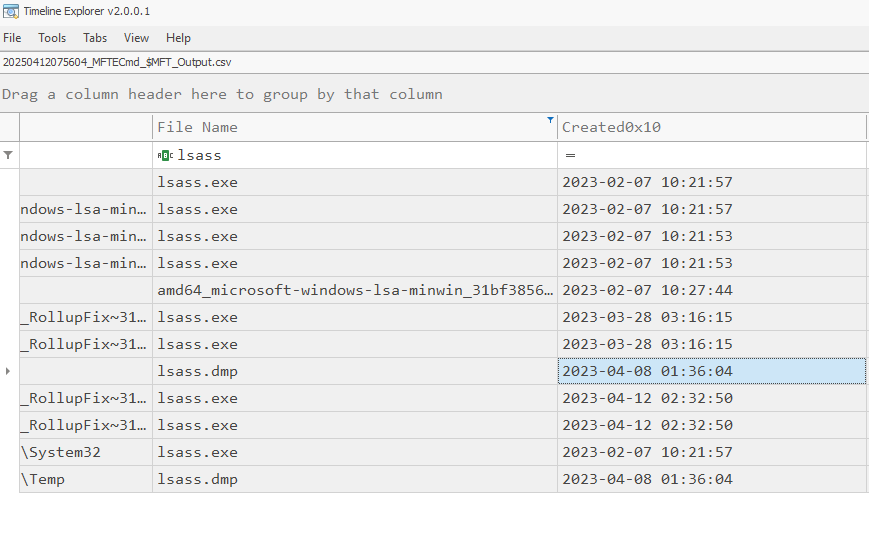Click the \Temp parent path cell
The width and height of the screenshot is (869, 551).
(86, 479)
